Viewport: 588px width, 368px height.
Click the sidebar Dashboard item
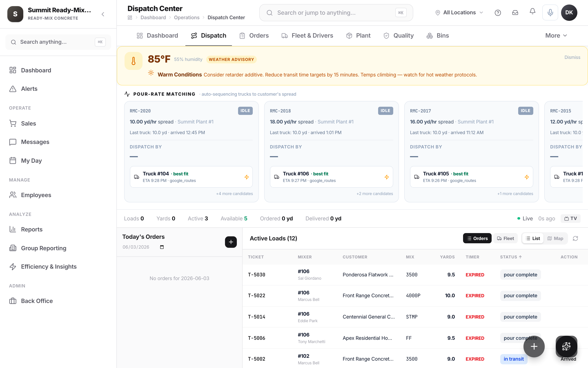coord(58,70)
